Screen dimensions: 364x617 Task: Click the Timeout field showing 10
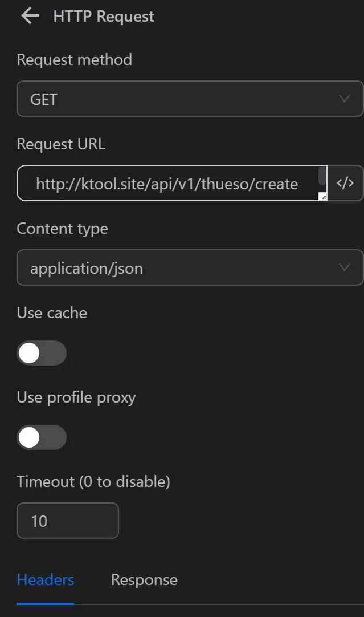67,520
